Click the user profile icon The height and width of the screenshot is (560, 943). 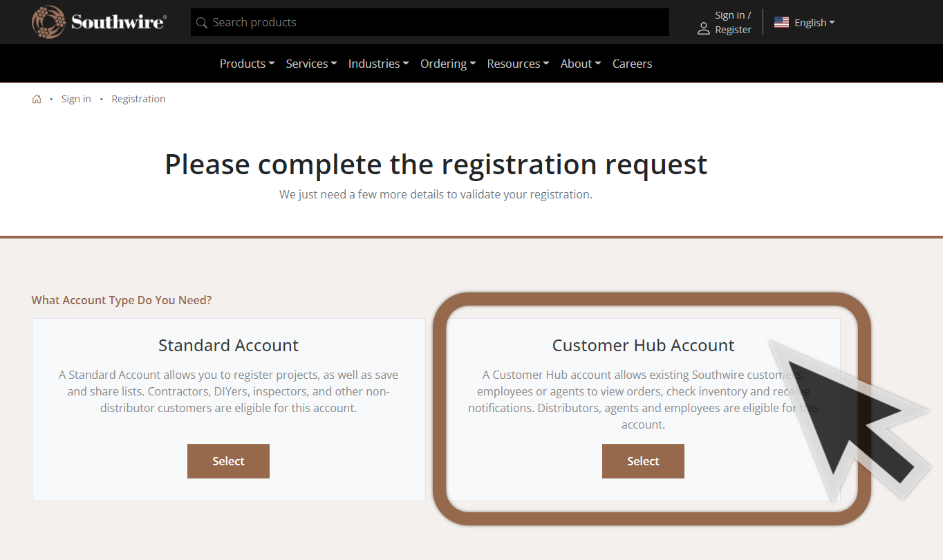pyautogui.click(x=704, y=28)
